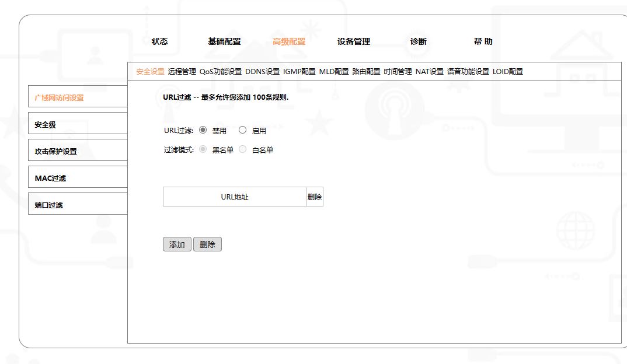627x364 pixels.
Task: Choose 黑名单 filter mode radio
Action: (203, 149)
